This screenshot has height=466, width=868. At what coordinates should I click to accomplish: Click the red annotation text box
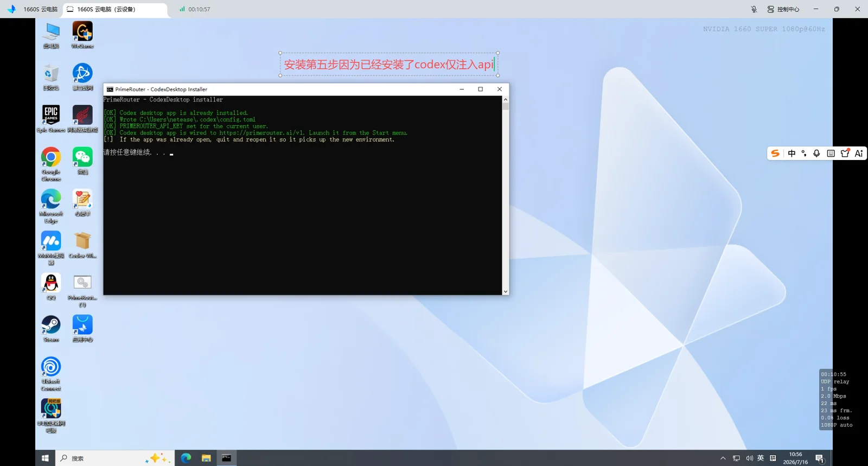tap(389, 65)
